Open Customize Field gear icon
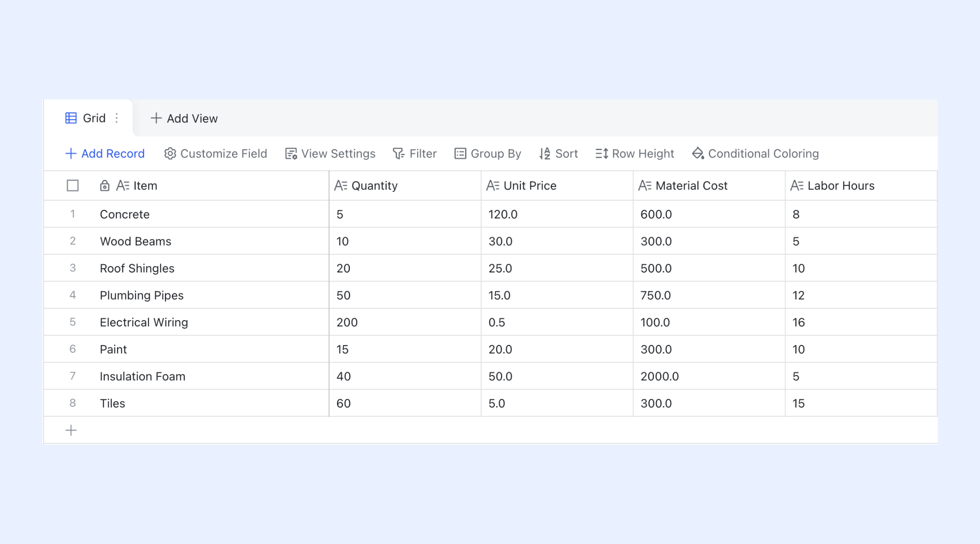 (170, 154)
